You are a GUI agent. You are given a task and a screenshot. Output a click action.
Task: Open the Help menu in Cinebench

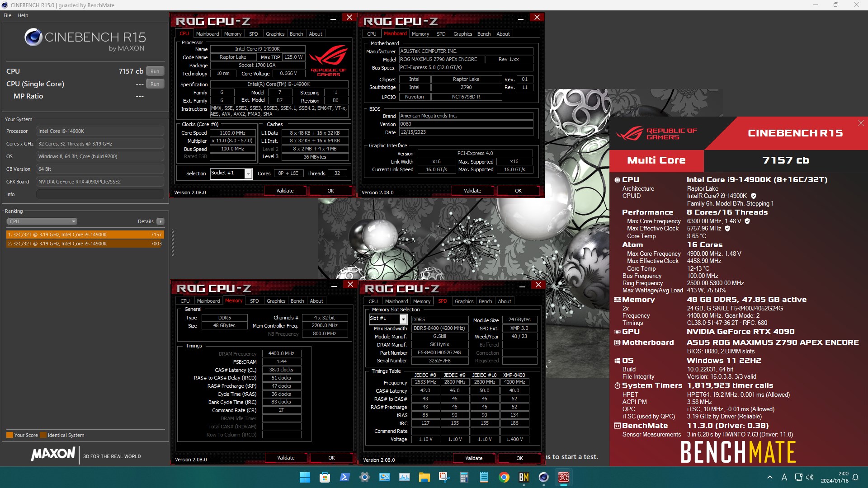[23, 15]
